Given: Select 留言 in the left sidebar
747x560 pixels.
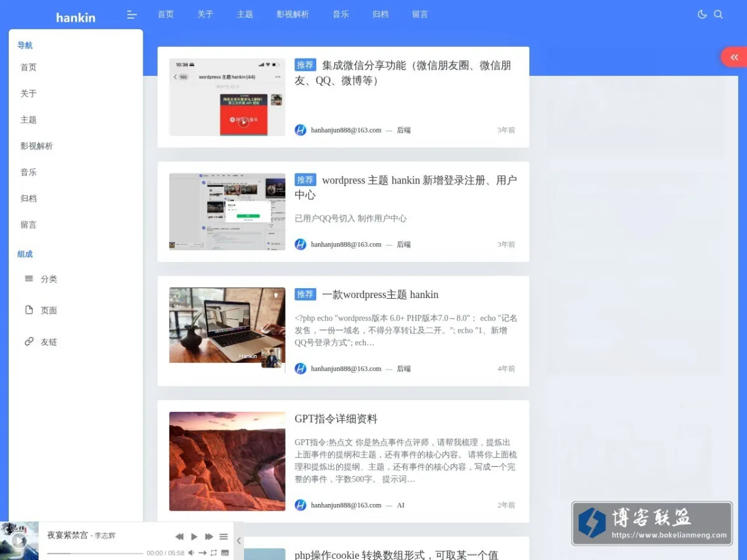Looking at the screenshot, I should tap(29, 225).
